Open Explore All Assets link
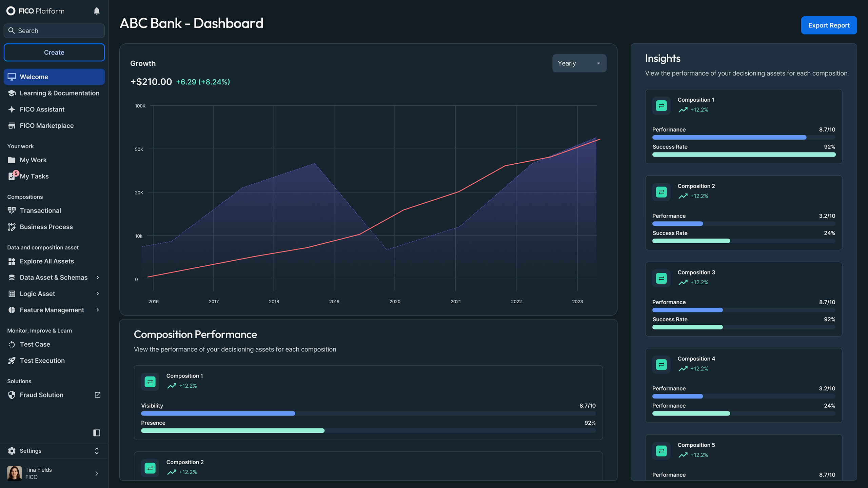The image size is (868, 488). [x=54, y=261]
